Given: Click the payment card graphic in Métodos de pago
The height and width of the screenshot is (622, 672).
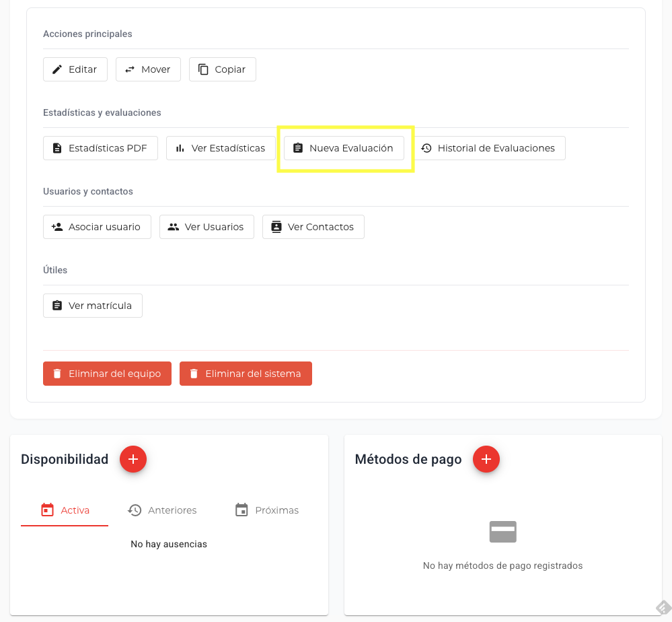Looking at the screenshot, I should (502, 531).
